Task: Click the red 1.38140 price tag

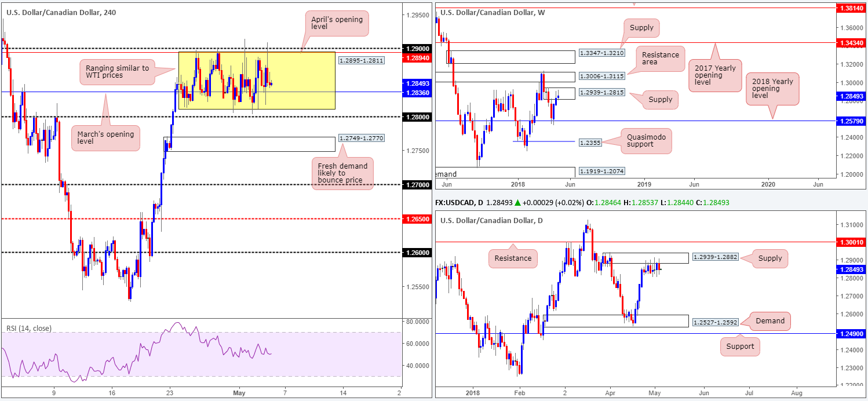Action: click(851, 8)
